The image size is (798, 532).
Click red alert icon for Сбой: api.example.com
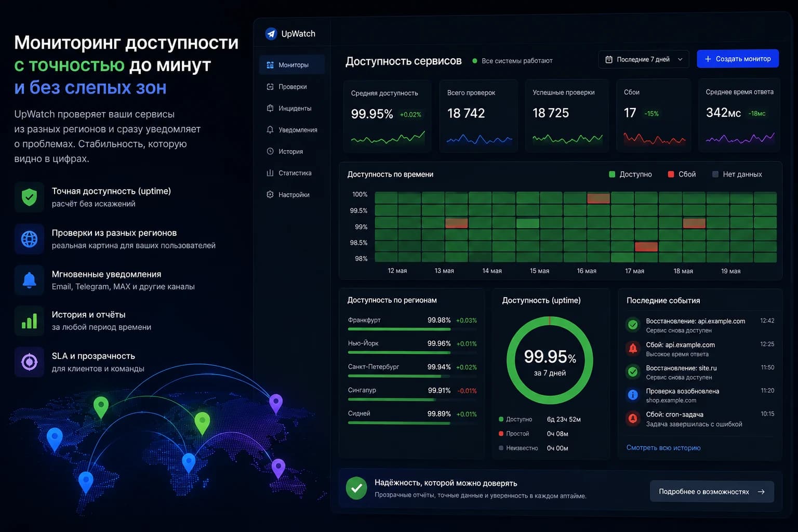coord(633,349)
